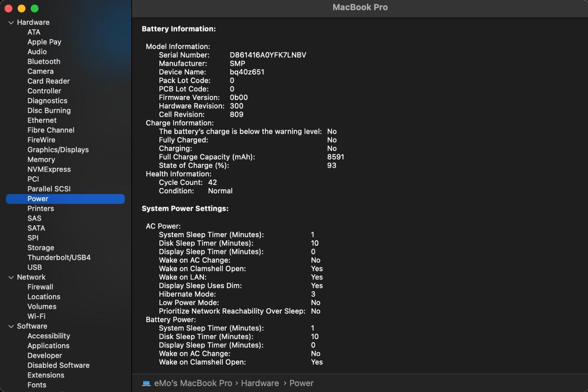The image size is (588, 392).
Task: Click the laptop icon in the path bar
Action: click(x=146, y=383)
